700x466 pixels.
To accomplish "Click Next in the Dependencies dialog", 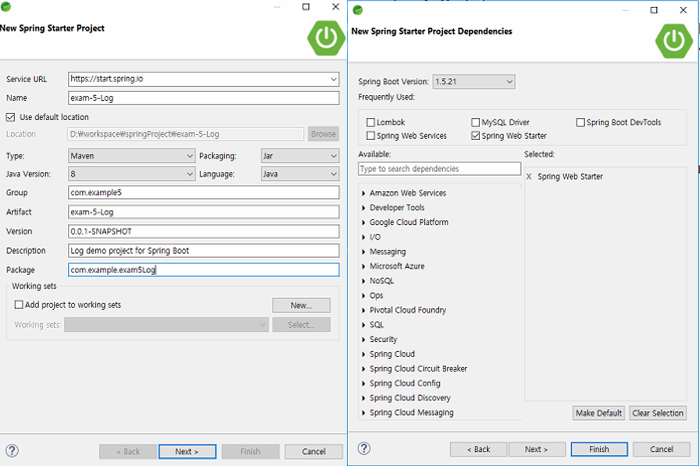I will 537,449.
